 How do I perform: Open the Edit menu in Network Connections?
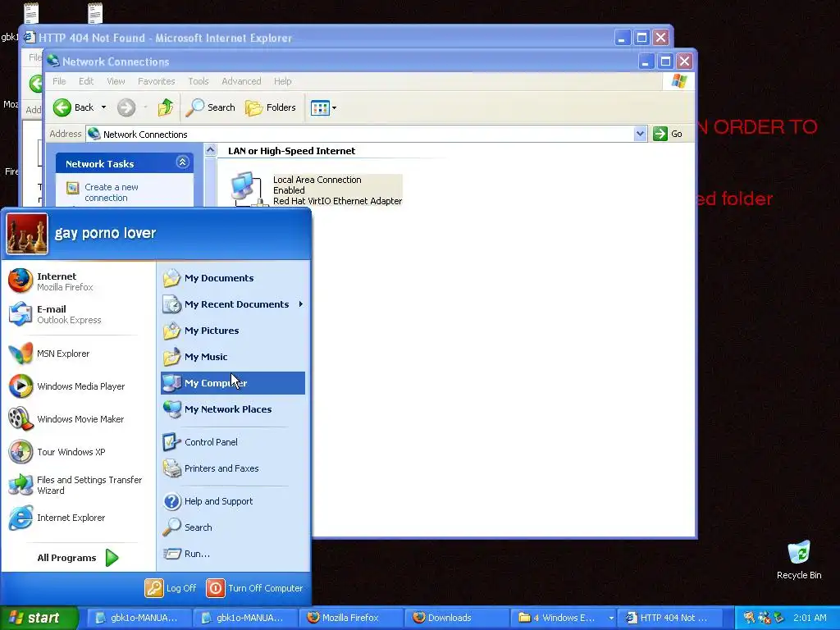(x=85, y=81)
